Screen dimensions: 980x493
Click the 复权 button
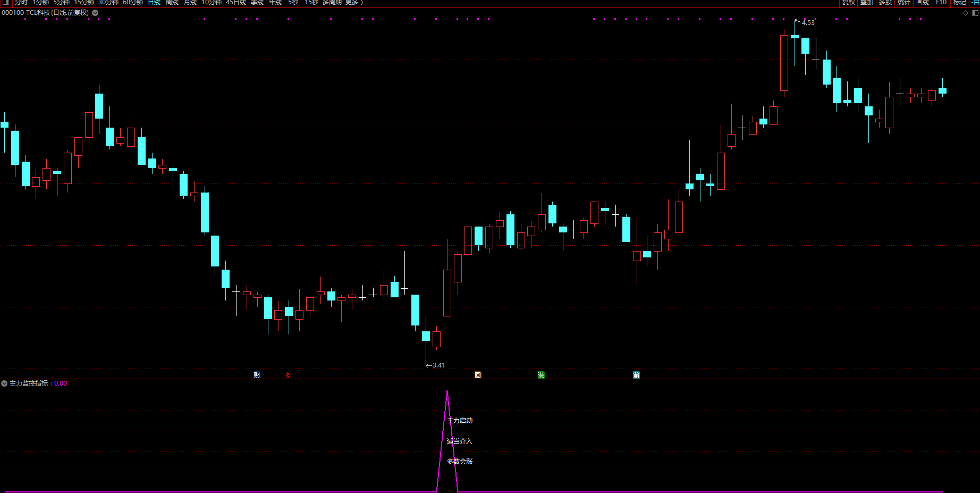pyautogui.click(x=849, y=2)
